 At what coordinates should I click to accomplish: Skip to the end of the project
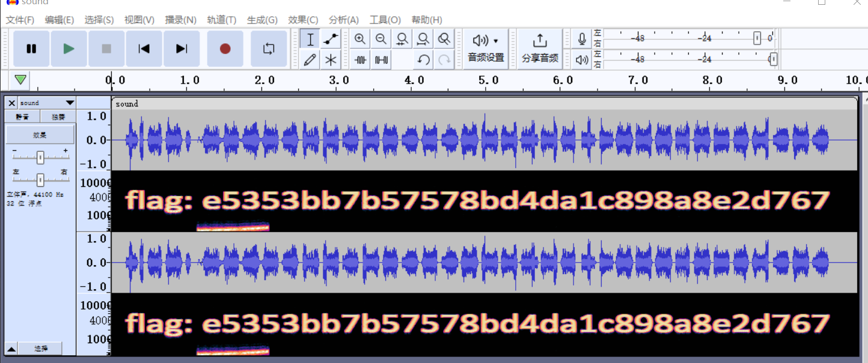pyautogui.click(x=182, y=49)
